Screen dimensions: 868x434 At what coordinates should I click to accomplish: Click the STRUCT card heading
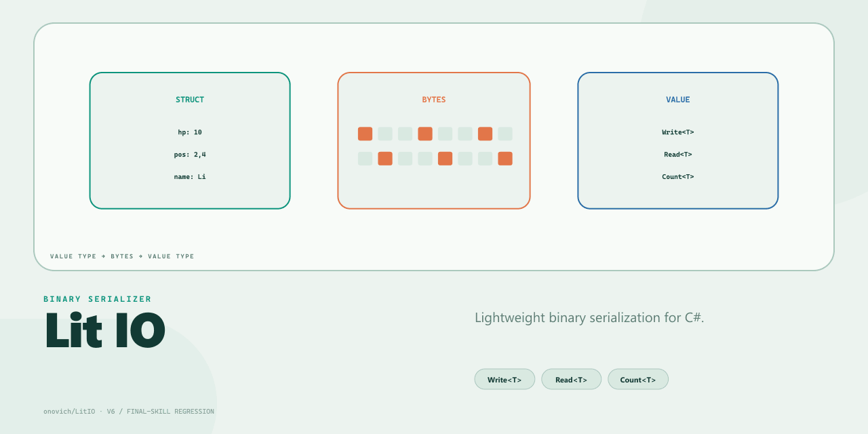click(190, 100)
